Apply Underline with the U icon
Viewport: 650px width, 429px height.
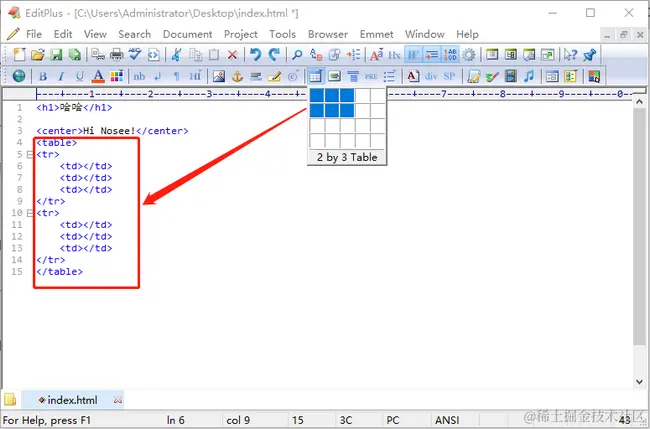point(80,76)
